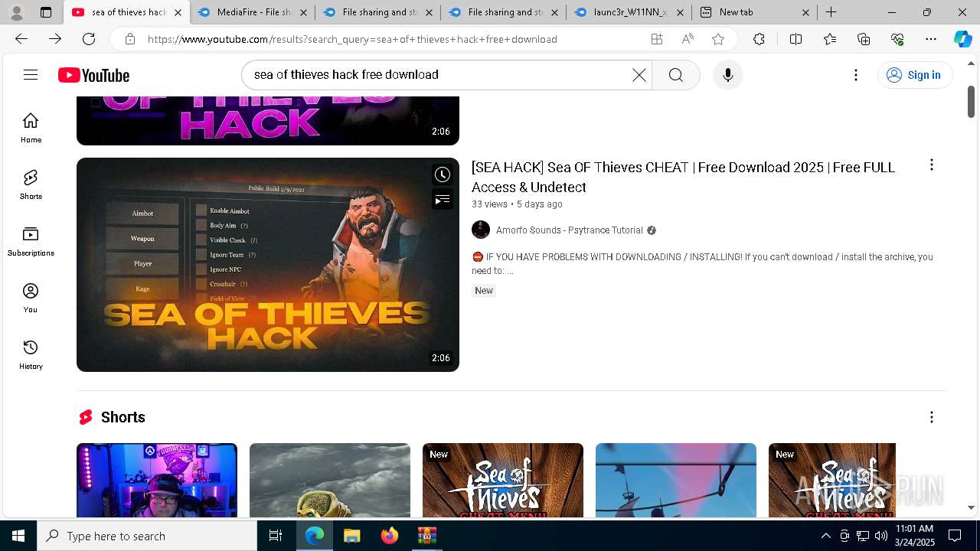Click the browser address bar URL

tap(352, 39)
